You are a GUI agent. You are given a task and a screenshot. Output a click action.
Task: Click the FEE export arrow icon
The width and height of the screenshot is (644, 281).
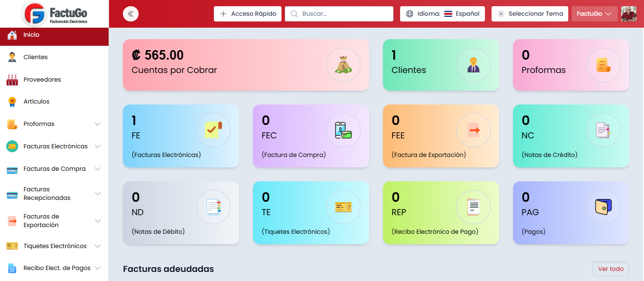tap(473, 130)
